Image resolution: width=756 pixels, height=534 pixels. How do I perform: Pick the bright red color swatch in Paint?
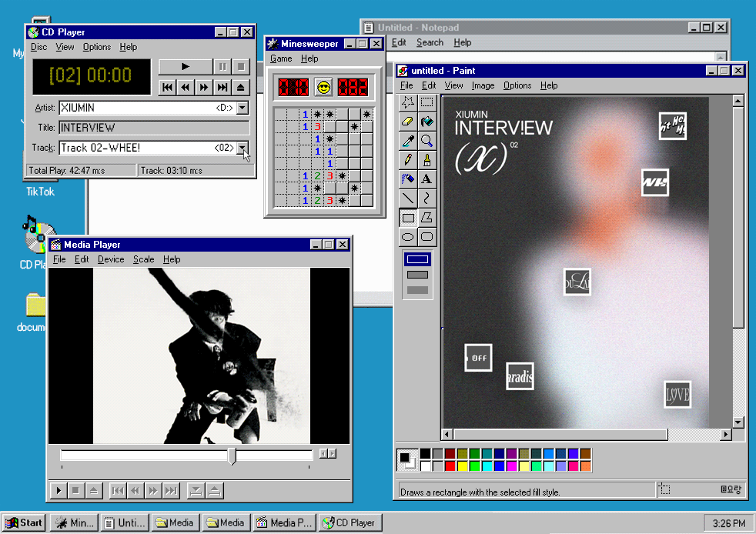click(x=450, y=466)
